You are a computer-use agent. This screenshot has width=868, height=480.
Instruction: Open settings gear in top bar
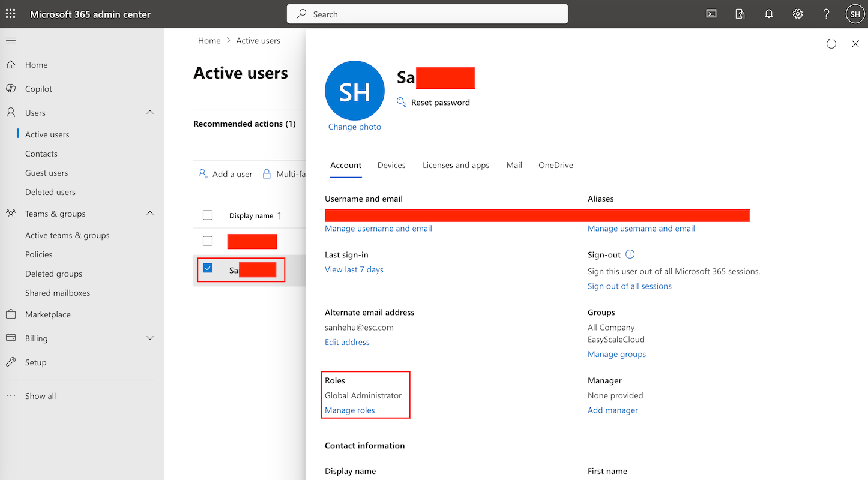(798, 14)
